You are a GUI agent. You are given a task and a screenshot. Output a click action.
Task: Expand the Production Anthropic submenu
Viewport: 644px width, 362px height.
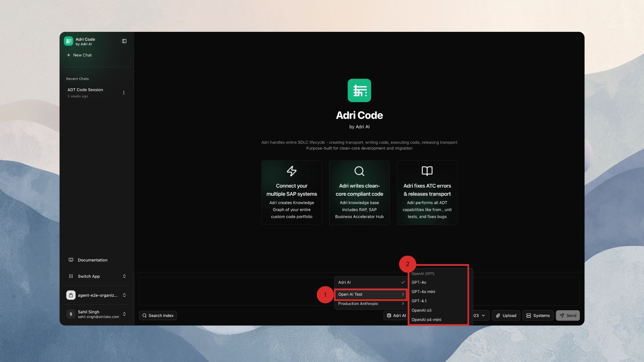[371, 304]
